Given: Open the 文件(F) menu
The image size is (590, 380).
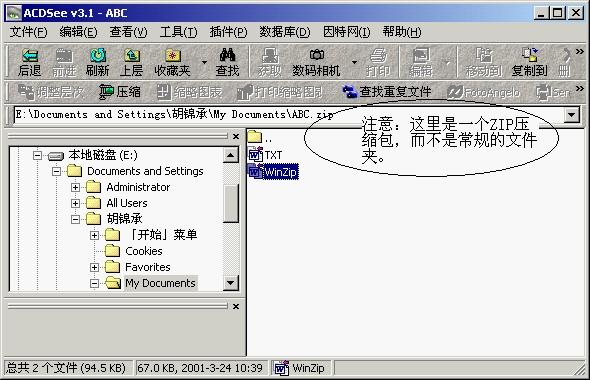Looking at the screenshot, I should [x=28, y=32].
